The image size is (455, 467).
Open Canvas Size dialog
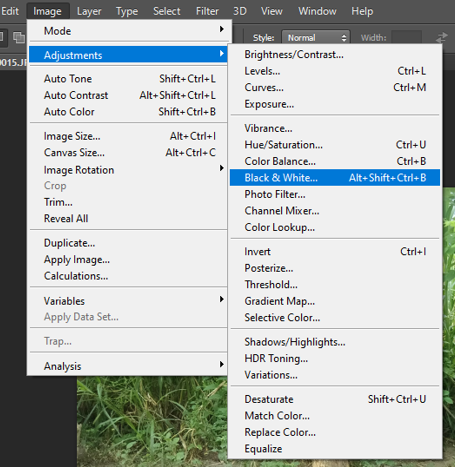(129, 152)
